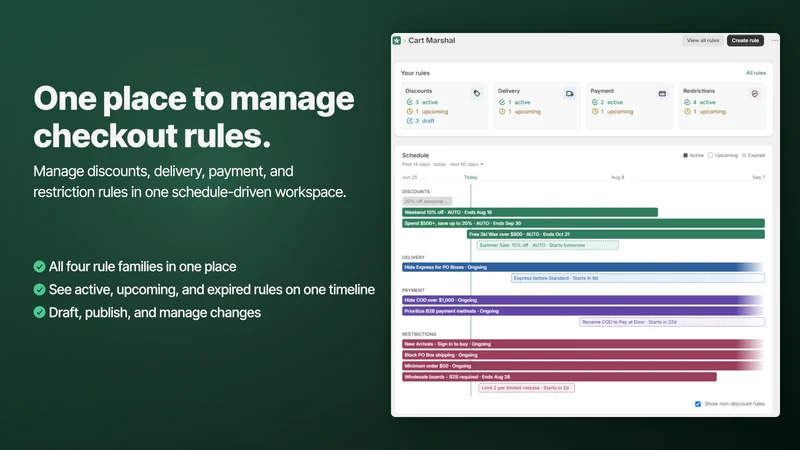Open upcoming 'Summer Sale: 15% off' bar
The width and height of the screenshot is (800, 450).
[x=547, y=245]
